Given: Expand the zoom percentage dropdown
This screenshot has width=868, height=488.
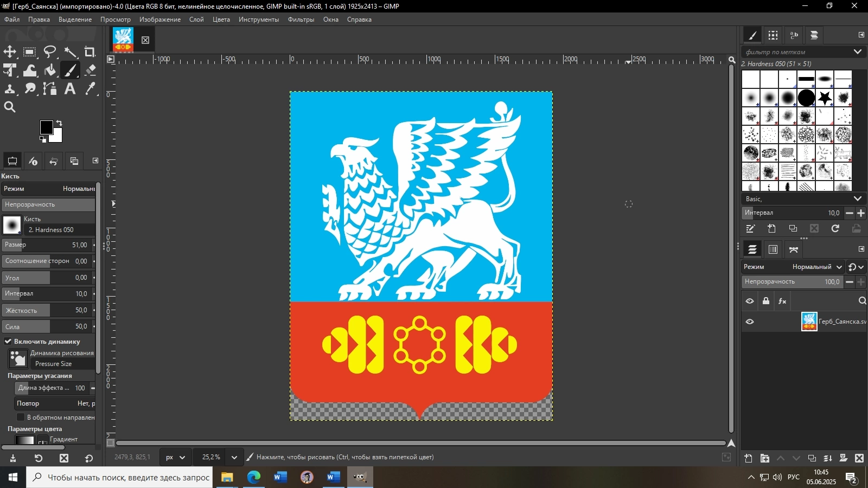Looking at the screenshot, I should (x=234, y=457).
